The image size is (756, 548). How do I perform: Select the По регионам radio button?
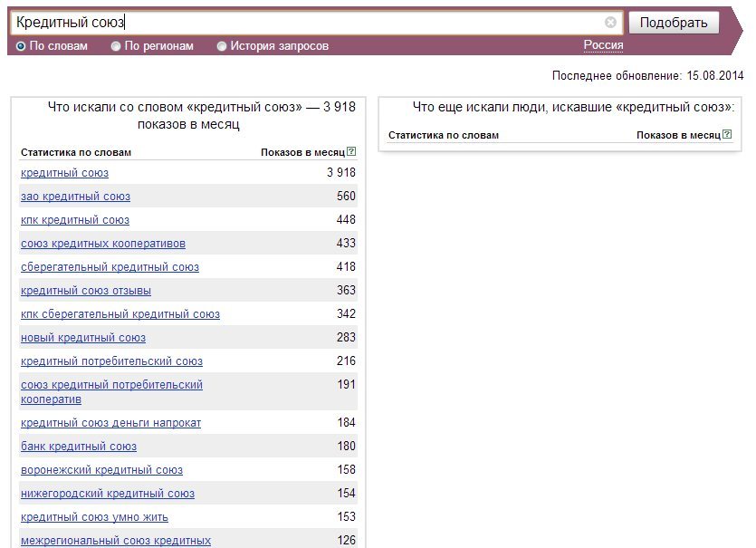coord(116,46)
